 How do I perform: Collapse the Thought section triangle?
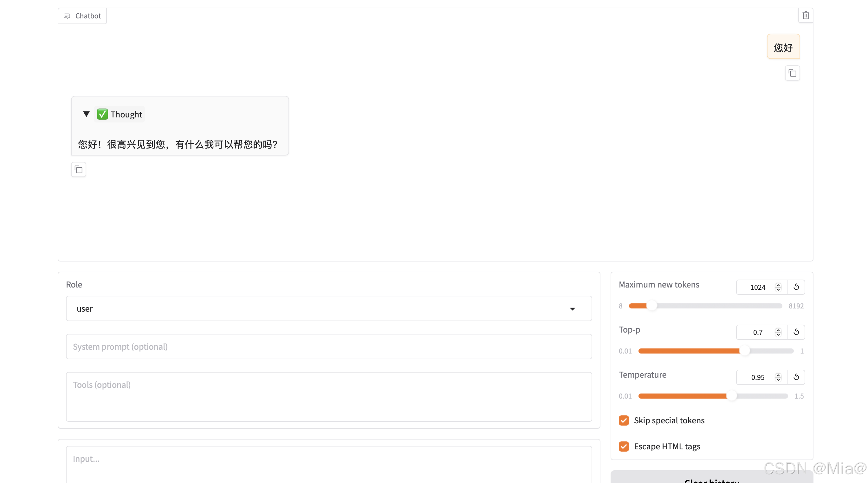coord(86,114)
